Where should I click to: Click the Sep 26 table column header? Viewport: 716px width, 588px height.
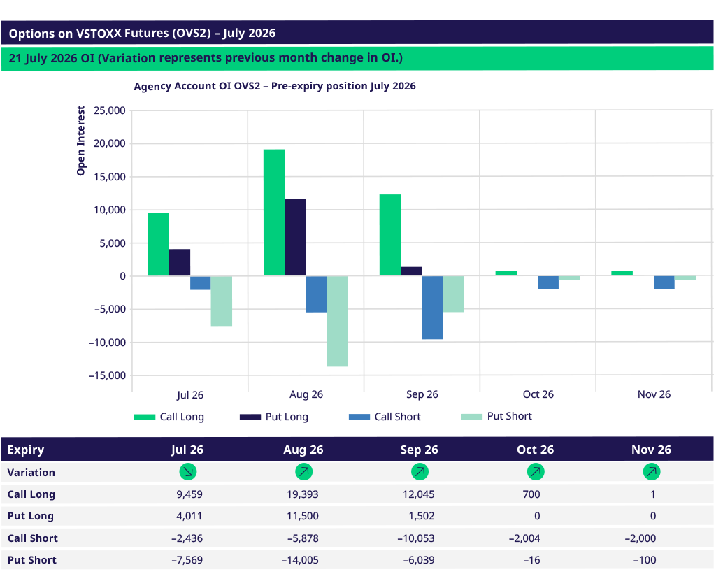420,450
